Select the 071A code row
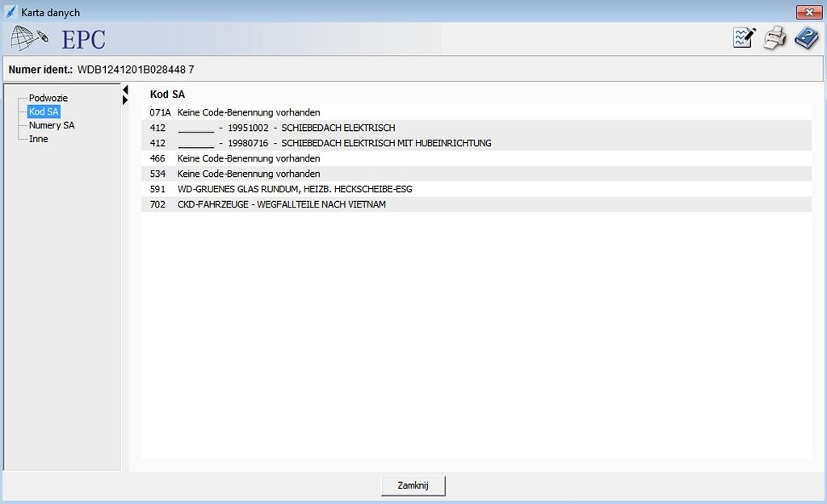The width and height of the screenshot is (827, 504). click(476, 112)
